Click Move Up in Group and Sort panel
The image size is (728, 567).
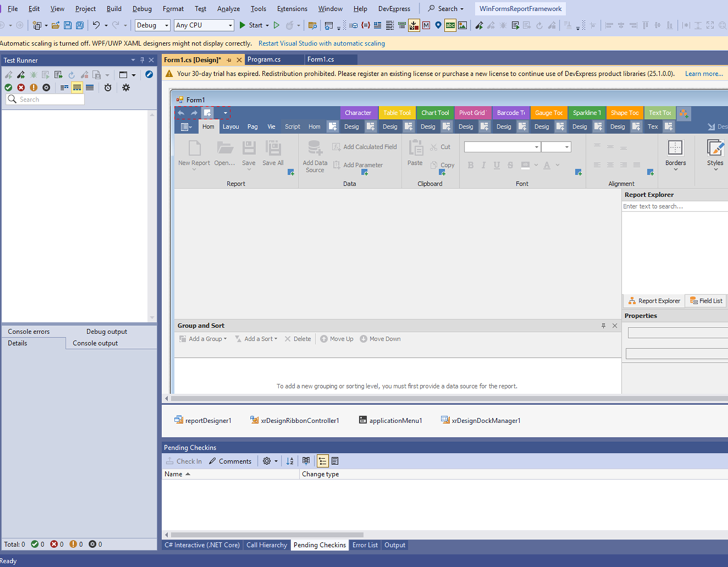point(337,339)
